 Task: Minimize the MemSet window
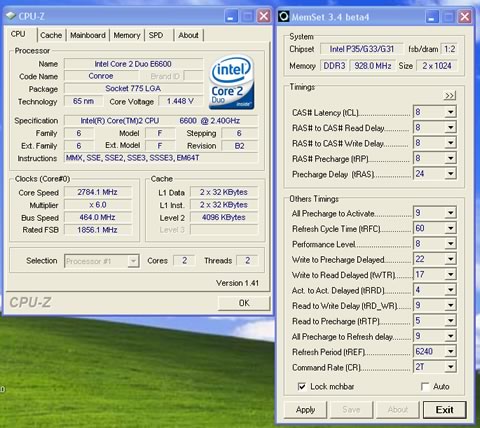point(432,17)
